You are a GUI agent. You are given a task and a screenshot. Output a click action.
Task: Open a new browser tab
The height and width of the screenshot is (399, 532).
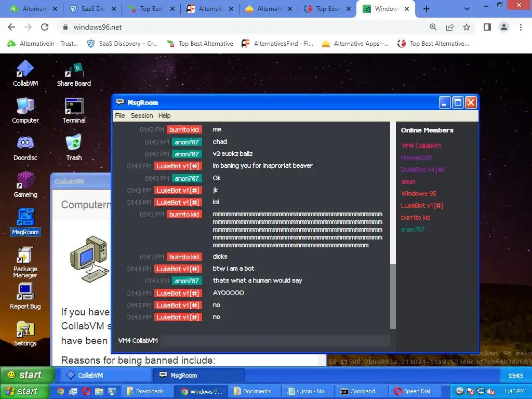coord(427,9)
